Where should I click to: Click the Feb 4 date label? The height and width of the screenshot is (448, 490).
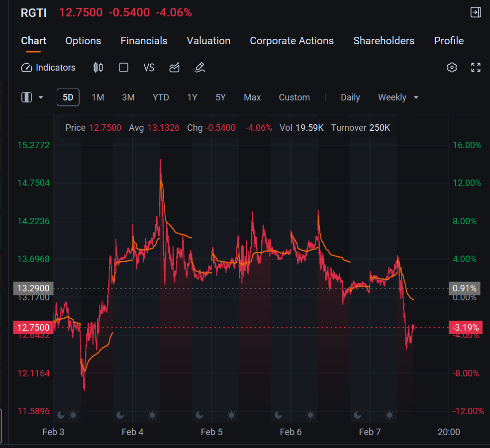pyautogui.click(x=132, y=432)
